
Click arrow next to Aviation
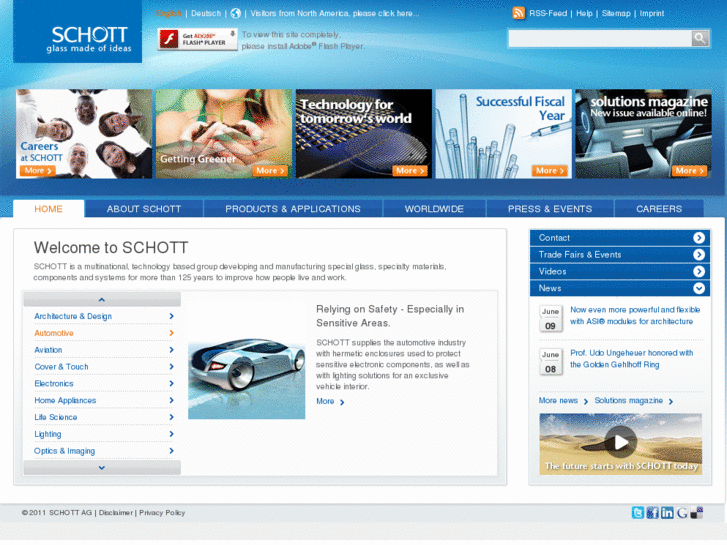[171, 350]
